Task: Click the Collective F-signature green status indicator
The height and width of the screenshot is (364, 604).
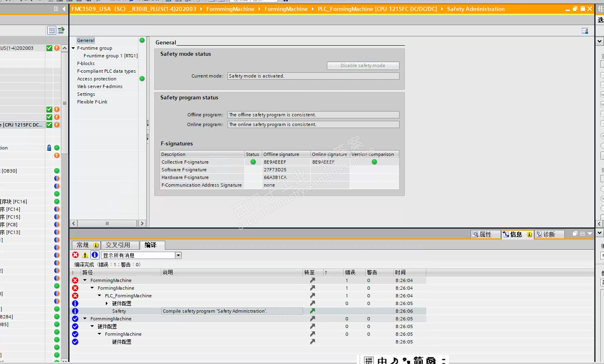Action: pos(253,162)
